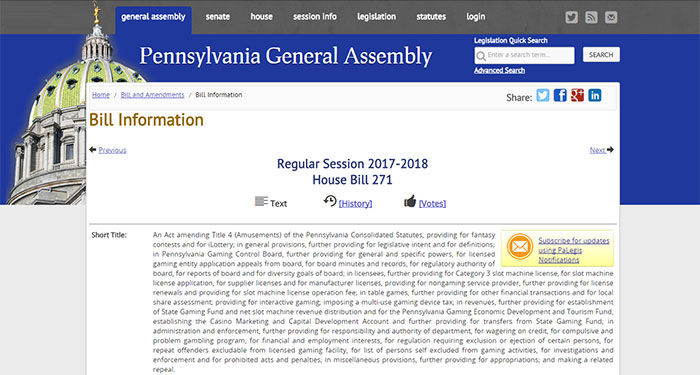Click the orange PaLegis envelope icon
Viewport: 700px width, 375px height.
pyautogui.click(x=520, y=246)
